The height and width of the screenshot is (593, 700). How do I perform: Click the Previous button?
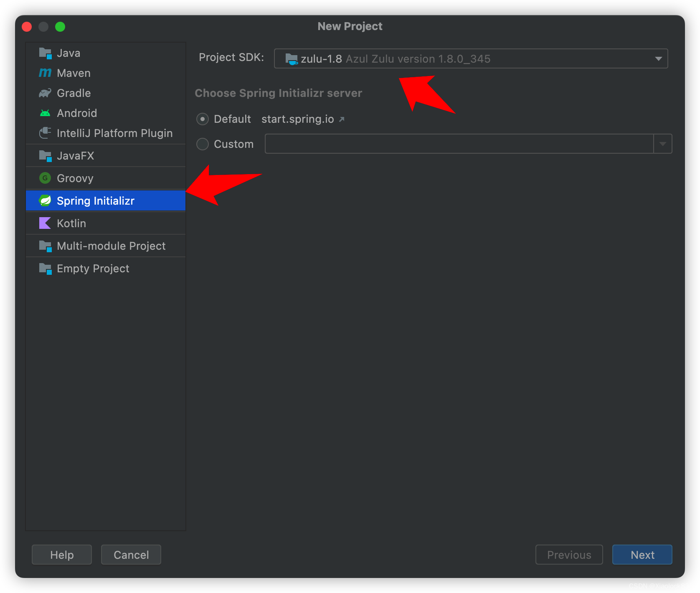click(x=569, y=555)
